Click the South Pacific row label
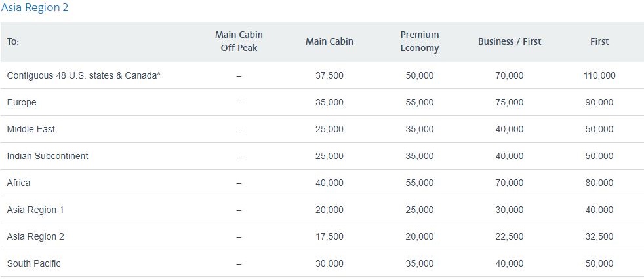This screenshot has width=644, height=279. click(33, 263)
